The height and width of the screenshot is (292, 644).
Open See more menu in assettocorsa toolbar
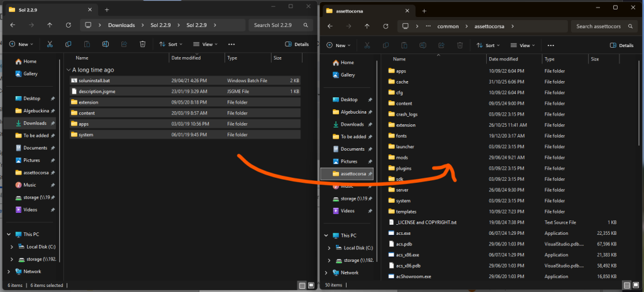tap(551, 45)
